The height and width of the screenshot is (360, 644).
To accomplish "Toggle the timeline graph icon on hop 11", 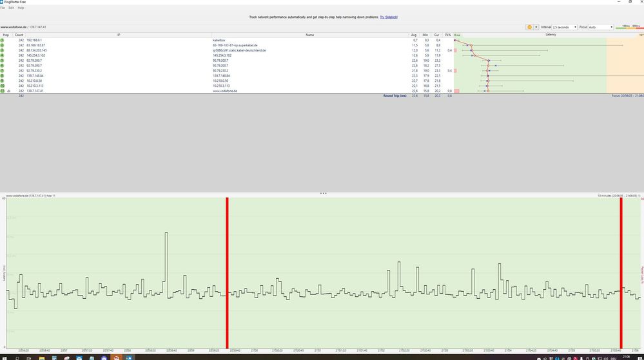I will 8,91.
